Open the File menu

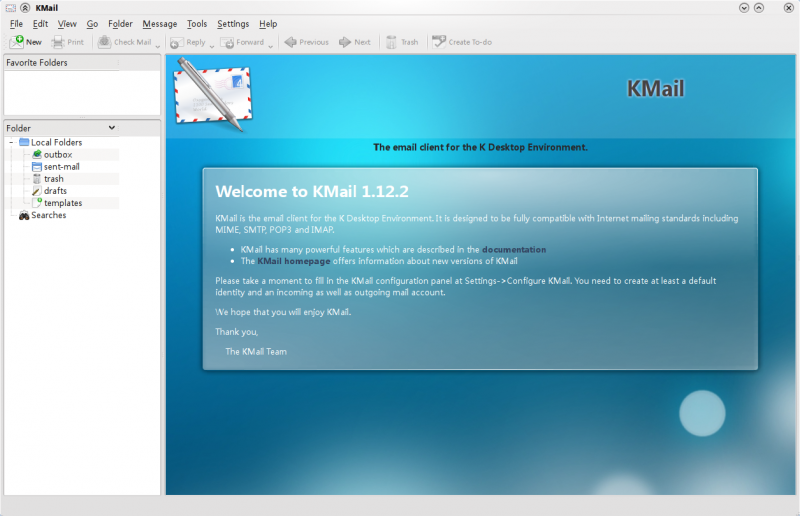pyautogui.click(x=16, y=24)
